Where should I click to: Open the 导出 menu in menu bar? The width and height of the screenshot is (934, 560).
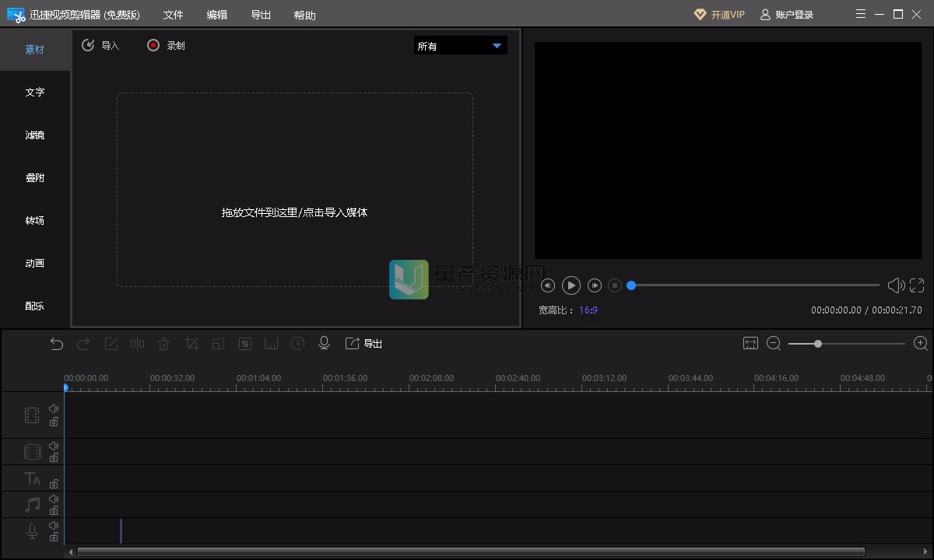pos(261,15)
